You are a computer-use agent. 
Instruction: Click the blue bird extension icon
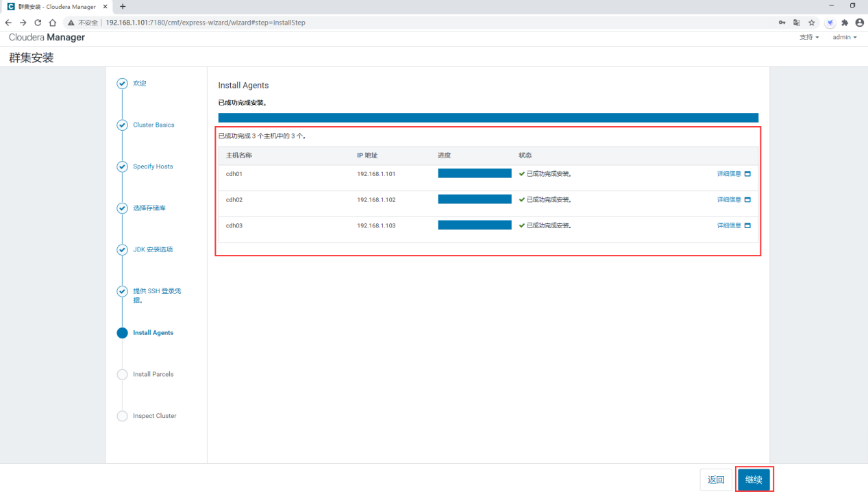click(x=830, y=23)
